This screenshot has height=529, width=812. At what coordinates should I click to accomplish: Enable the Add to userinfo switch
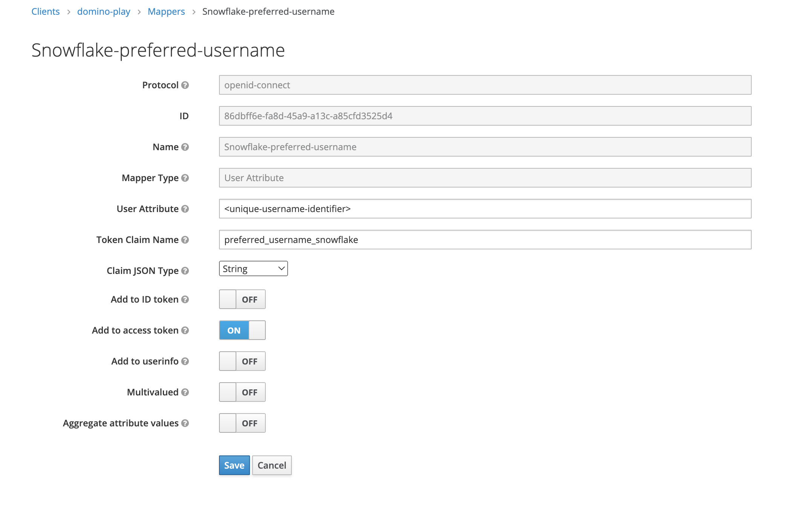(242, 361)
